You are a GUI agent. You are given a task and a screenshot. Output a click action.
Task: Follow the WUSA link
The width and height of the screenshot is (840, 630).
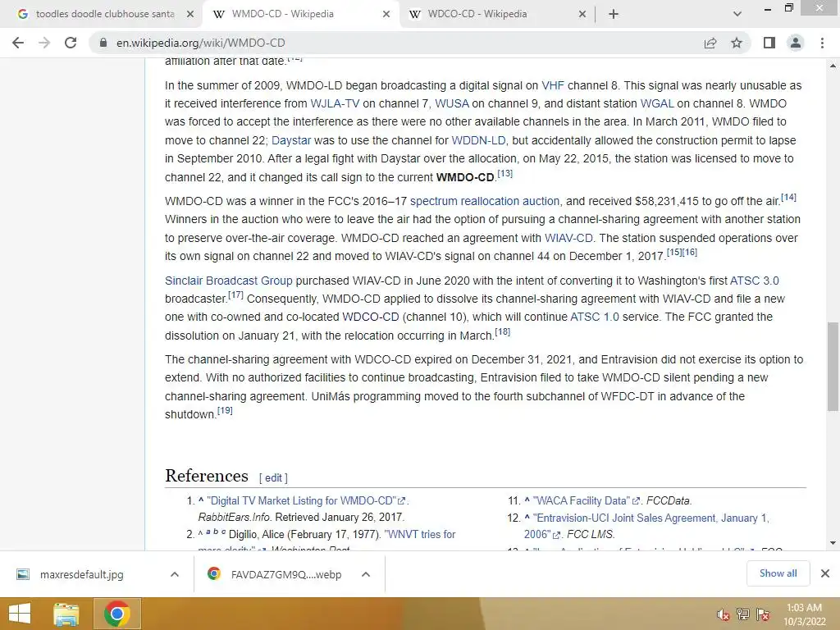point(452,103)
